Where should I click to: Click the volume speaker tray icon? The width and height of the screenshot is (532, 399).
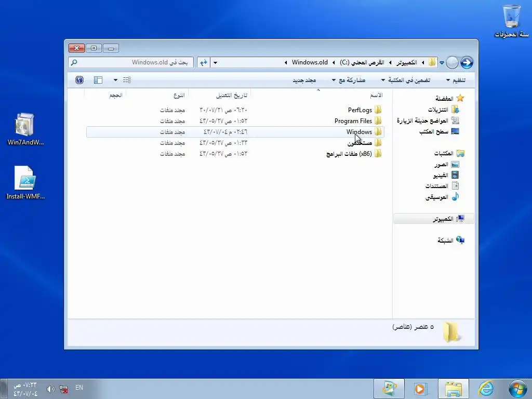click(50, 389)
